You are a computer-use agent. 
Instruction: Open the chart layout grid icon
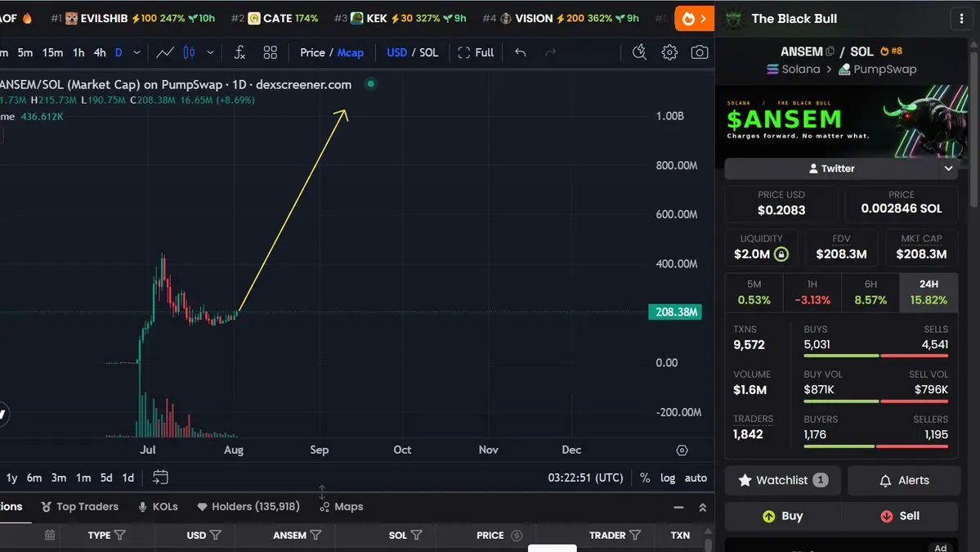[x=270, y=52]
